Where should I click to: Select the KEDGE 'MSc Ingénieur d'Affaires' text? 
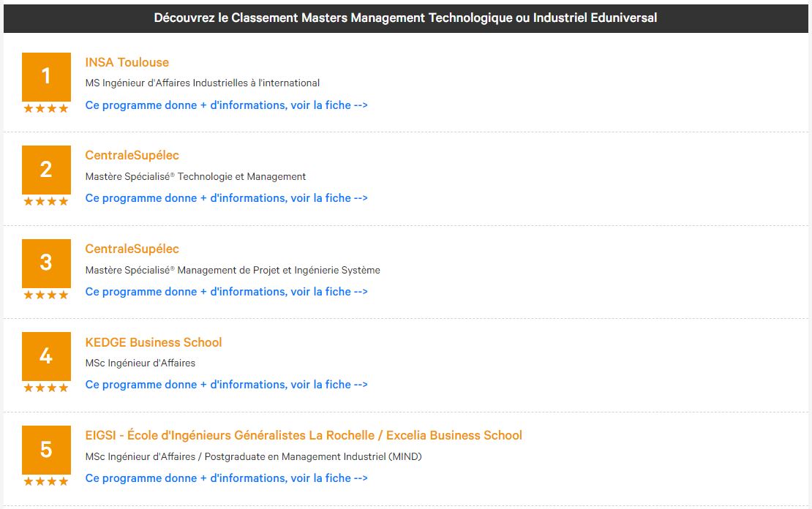click(140, 363)
